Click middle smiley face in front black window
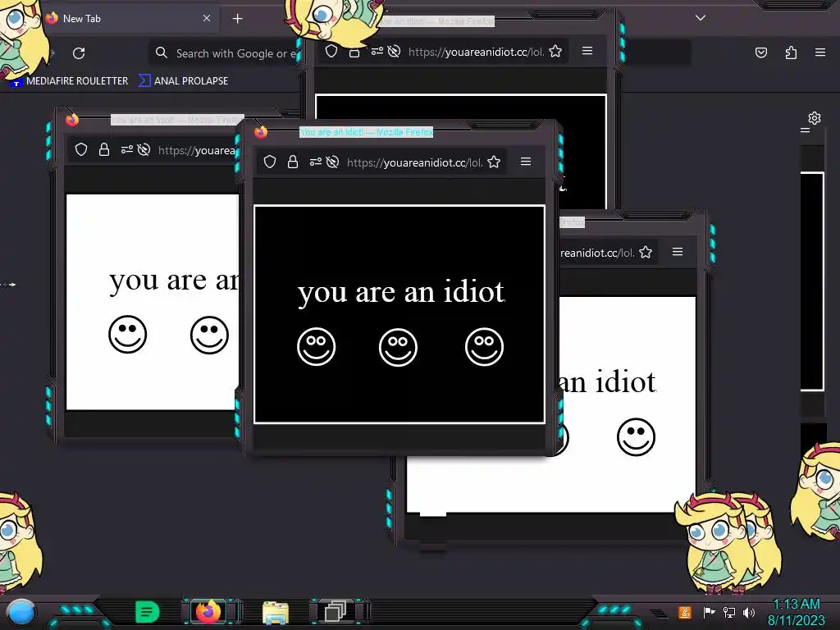 (398, 347)
